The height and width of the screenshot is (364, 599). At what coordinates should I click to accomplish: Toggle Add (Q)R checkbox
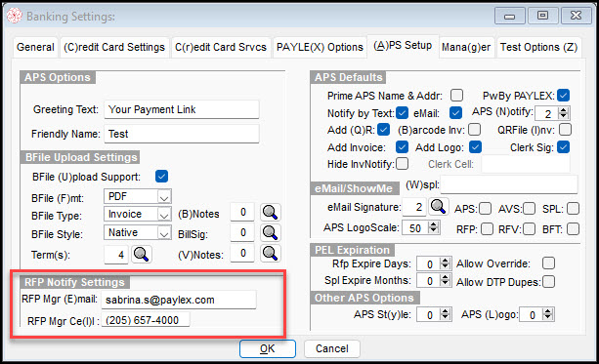[x=384, y=130]
